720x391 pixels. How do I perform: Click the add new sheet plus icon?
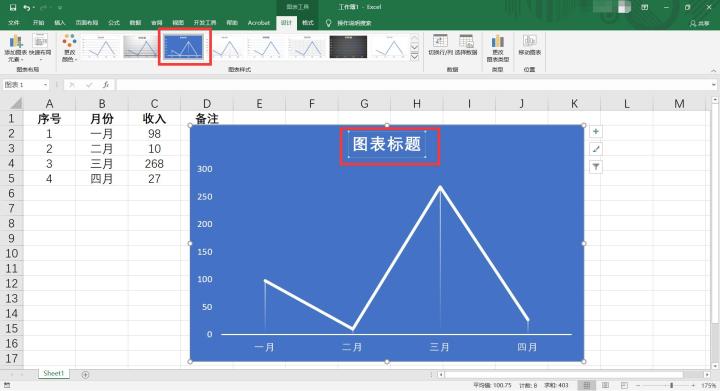(x=85, y=374)
